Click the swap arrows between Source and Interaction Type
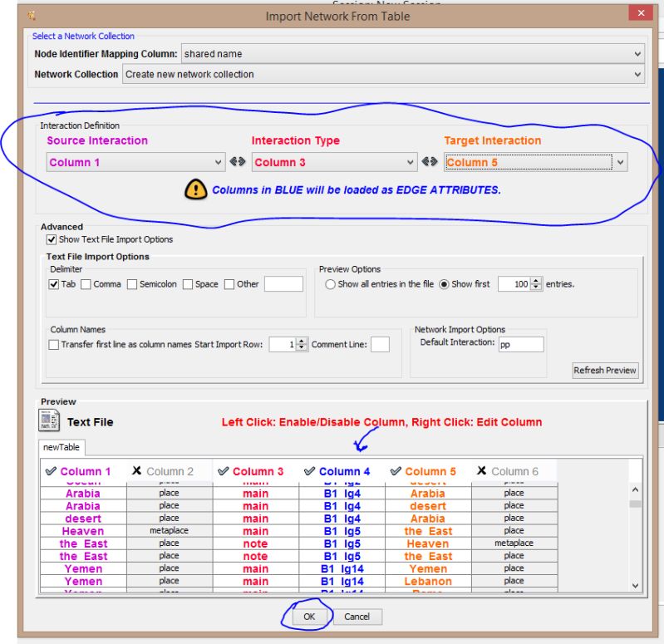Viewport: 664px width, 644px height. pyautogui.click(x=238, y=162)
